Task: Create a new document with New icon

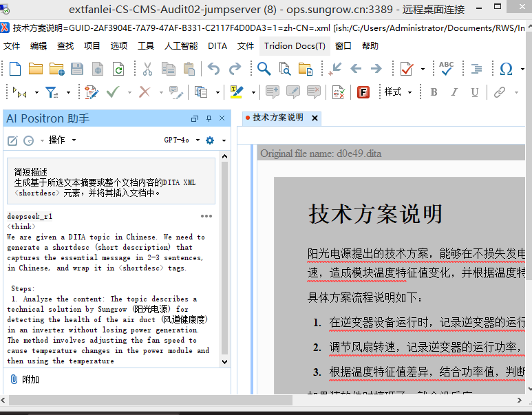Action: pos(15,69)
